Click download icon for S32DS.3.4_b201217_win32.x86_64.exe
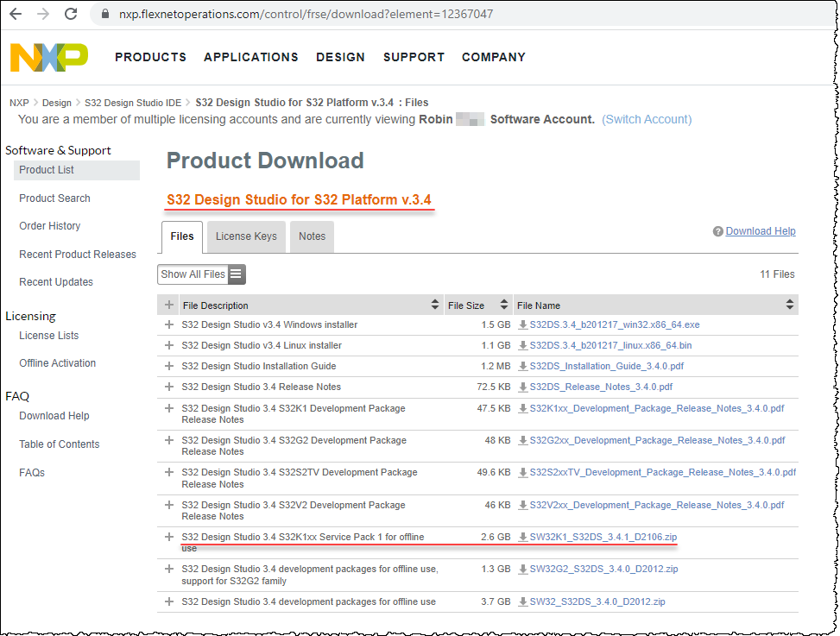This screenshot has width=840, height=636. 523,324
